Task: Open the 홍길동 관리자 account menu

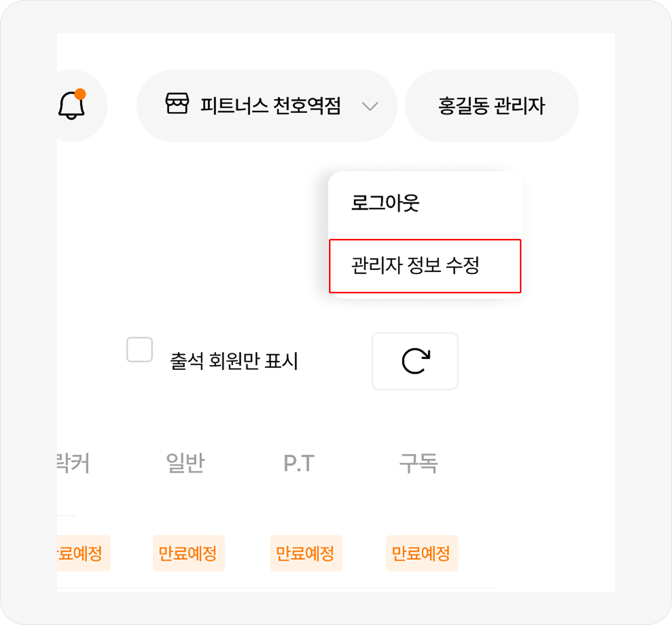Action: click(492, 106)
